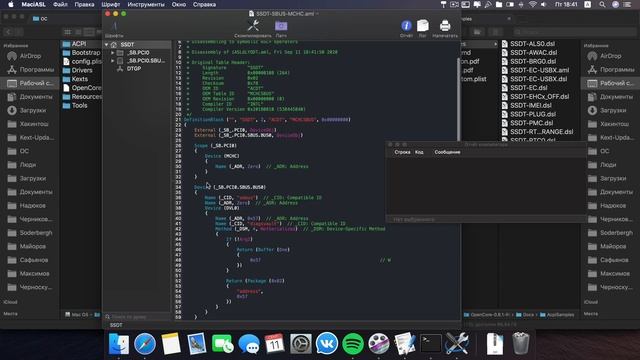Select SSDT-AWAC.dsl in right Finder window
The width and height of the screenshot is (640, 360).
[x=533, y=53]
